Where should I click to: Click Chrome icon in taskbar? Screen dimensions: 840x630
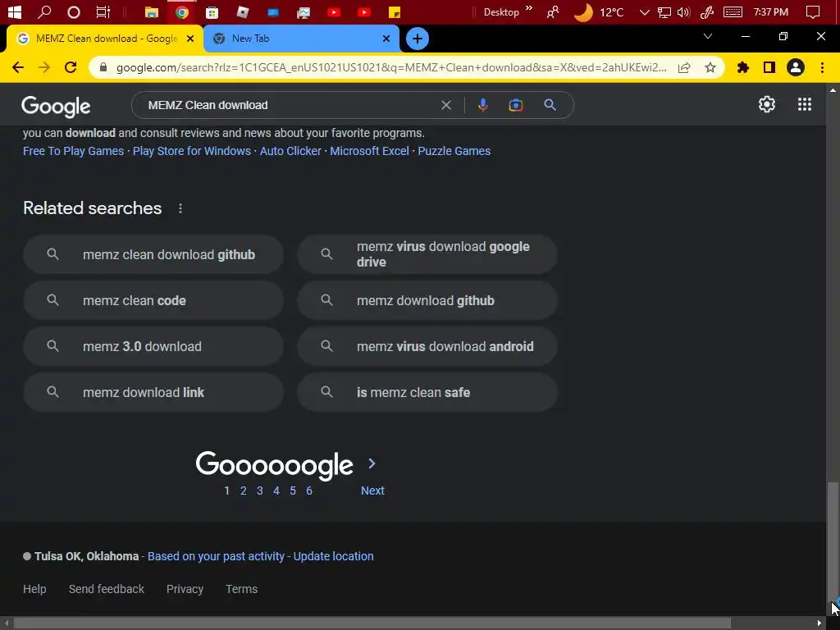coord(182,11)
